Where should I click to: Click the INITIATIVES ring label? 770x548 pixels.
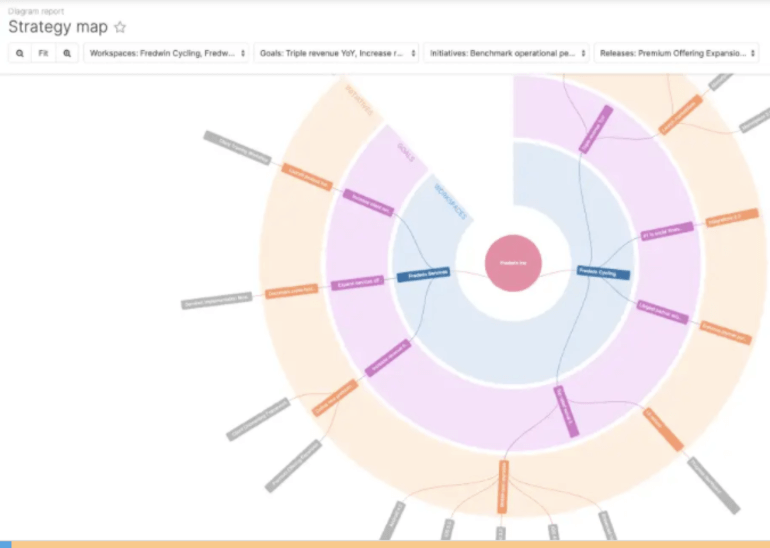point(359,100)
